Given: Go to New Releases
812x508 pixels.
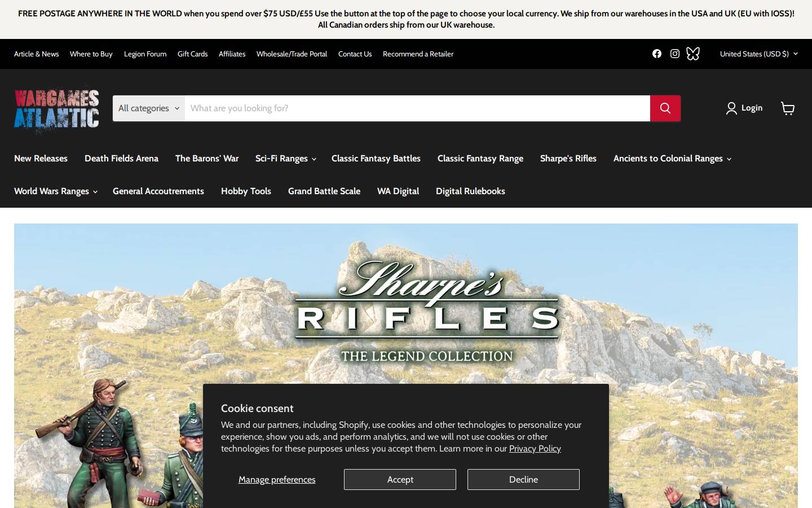Looking at the screenshot, I should tap(41, 159).
